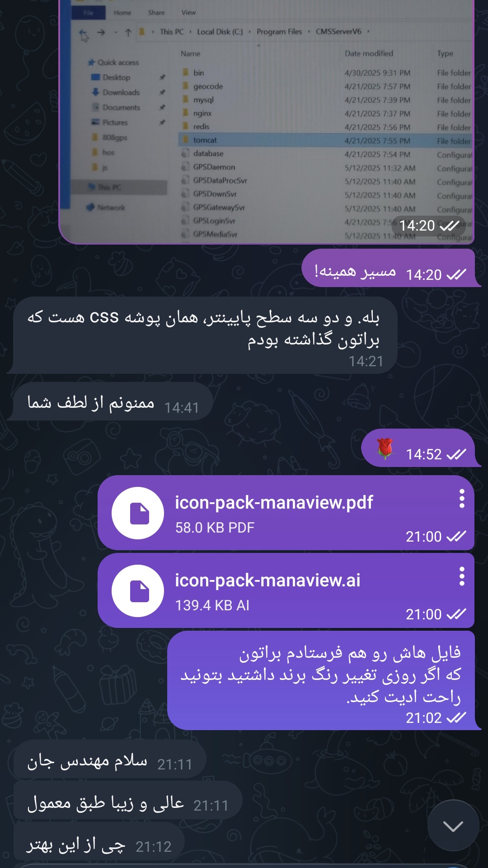488x868 pixels.
Task: Tap read checkmarks on the rose message
Action: (455, 454)
